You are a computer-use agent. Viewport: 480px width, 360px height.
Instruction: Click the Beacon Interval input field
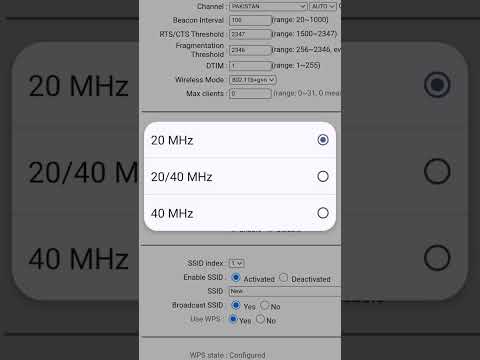[x=250, y=20]
